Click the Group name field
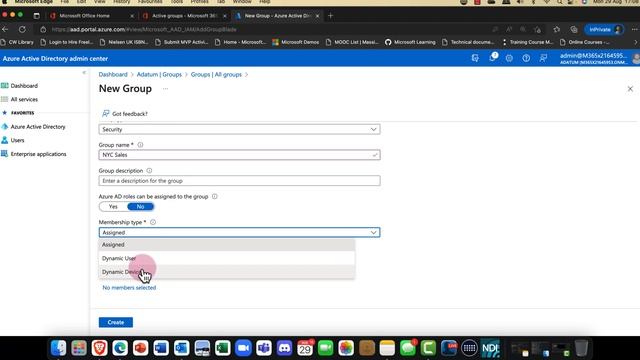 coord(239,155)
